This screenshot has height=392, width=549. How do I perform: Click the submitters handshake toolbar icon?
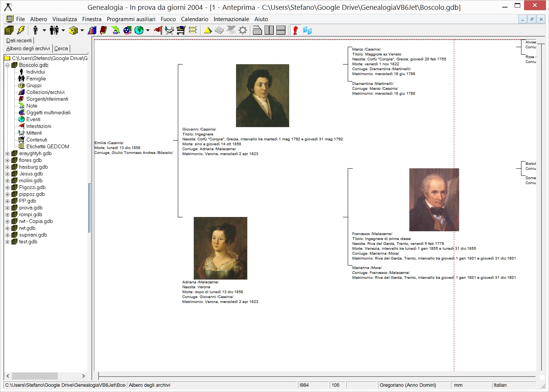[170, 30]
